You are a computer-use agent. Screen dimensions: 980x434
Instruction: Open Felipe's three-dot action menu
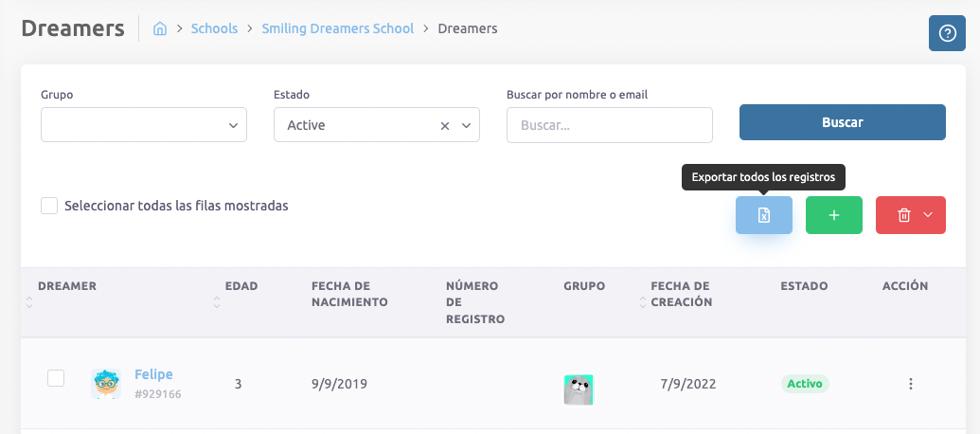pyautogui.click(x=910, y=384)
